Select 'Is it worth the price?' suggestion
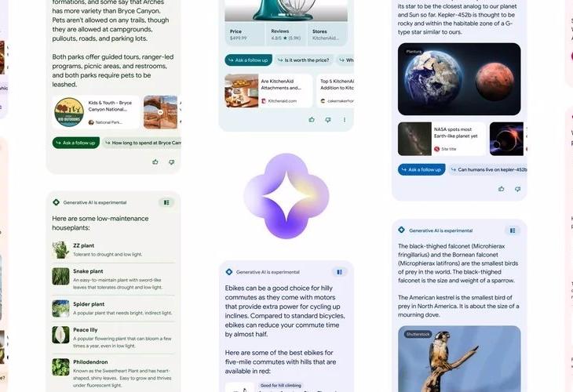This screenshot has width=573, height=392. [303, 60]
